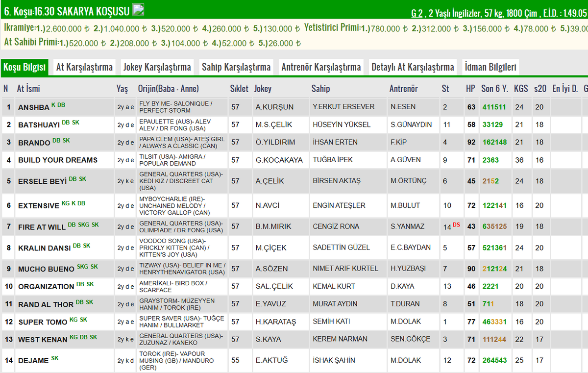Click HP value 92 in BRANDO row
Viewport: 588px width, 373px height.
coord(471,142)
